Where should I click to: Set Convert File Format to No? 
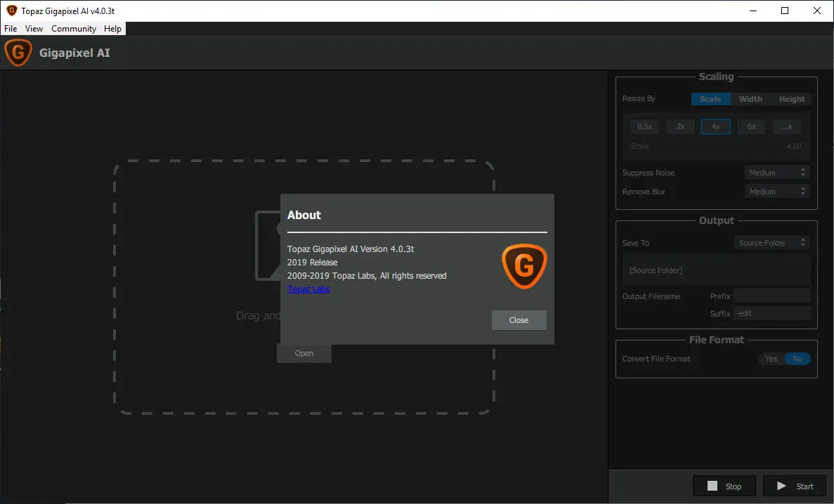pyautogui.click(x=797, y=359)
